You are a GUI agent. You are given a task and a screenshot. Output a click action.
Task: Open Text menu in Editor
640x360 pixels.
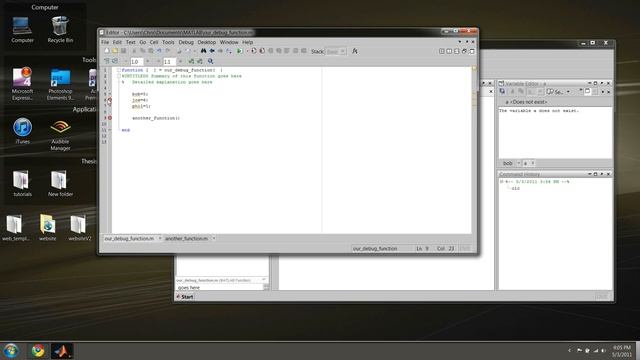pyautogui.click(x=131, y=42)
